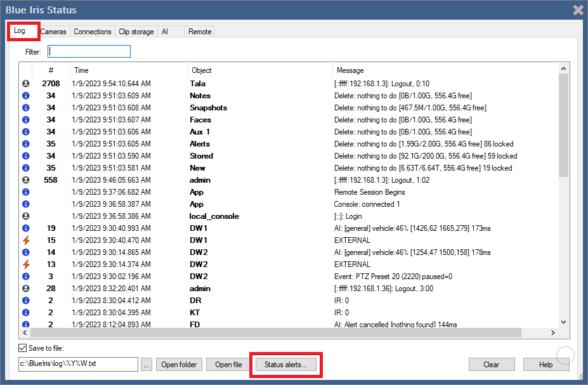Image resolution: width=588 pixels, height=385 pixels.
Task: Click the info icon beside the Notes row
Action: click(25, 96)
